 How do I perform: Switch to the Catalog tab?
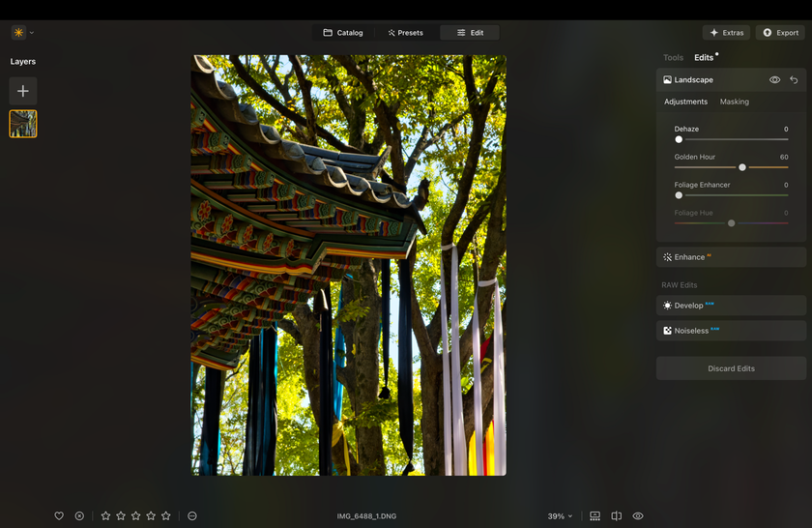(343, 33)
